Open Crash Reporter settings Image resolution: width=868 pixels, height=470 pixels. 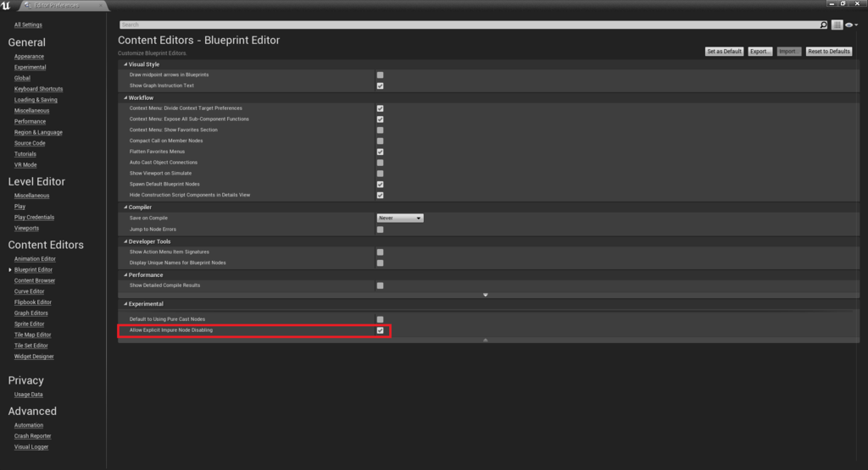tap(33, 436)
